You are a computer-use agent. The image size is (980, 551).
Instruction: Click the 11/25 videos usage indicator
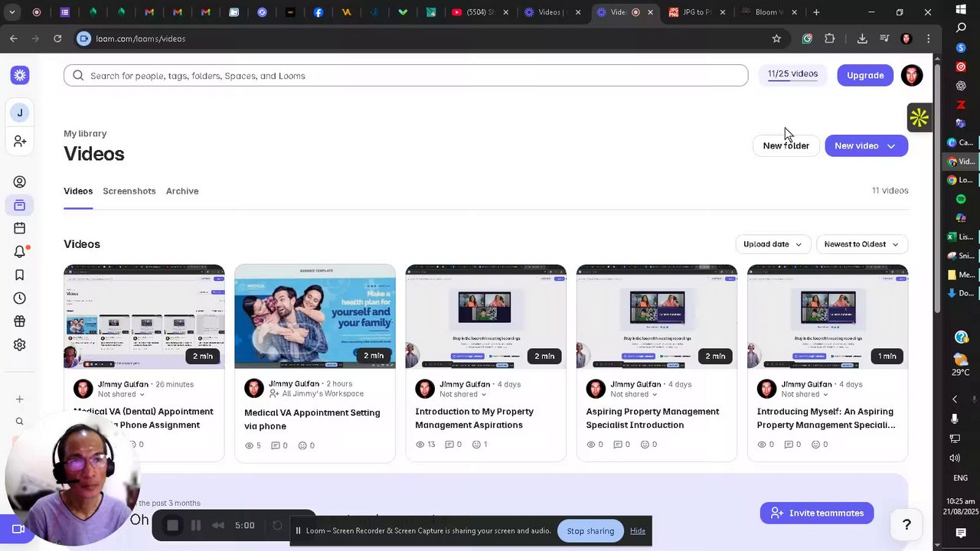[792, 74]
